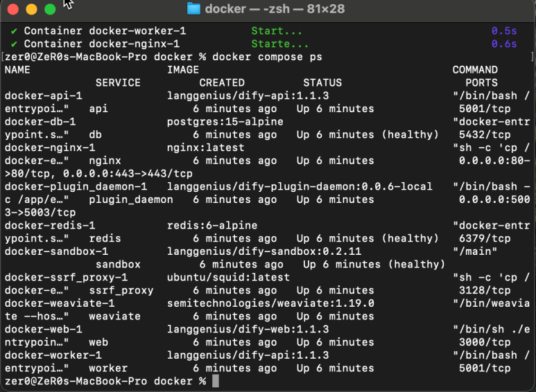Image resolution: width=536 pixels, height=392 pixels.
Task: Click the port '3000/tcp'
Action: (485, 342)
